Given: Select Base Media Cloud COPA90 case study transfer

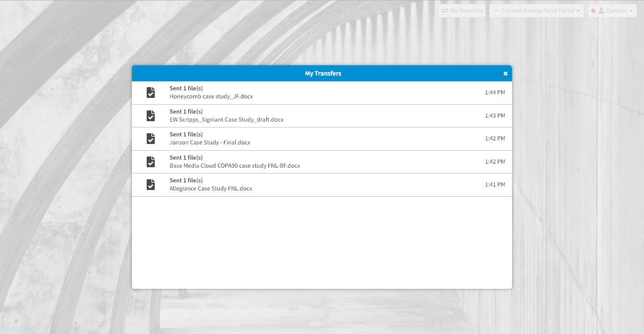Looking at the screenshot, I should tap(322, 162).
